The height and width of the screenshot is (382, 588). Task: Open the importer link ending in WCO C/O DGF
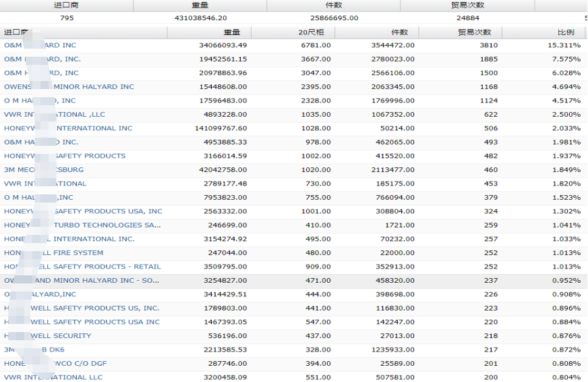coord(55,364)
